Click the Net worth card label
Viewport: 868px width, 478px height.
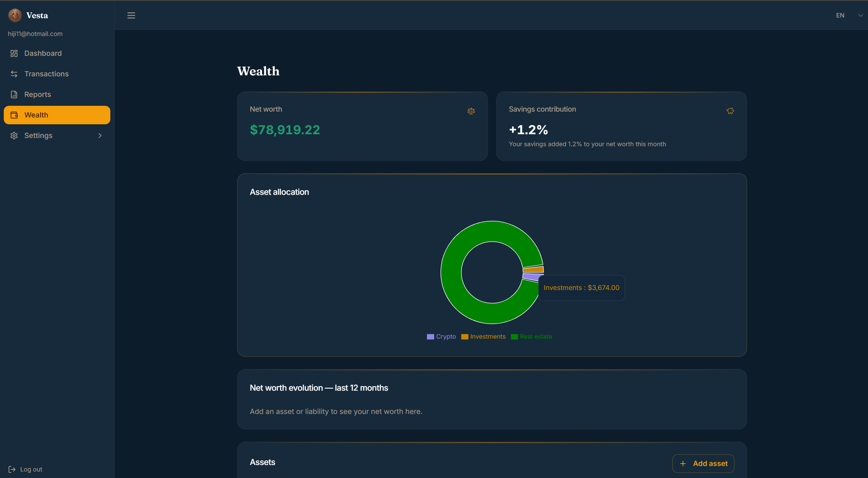coord(266,109)
